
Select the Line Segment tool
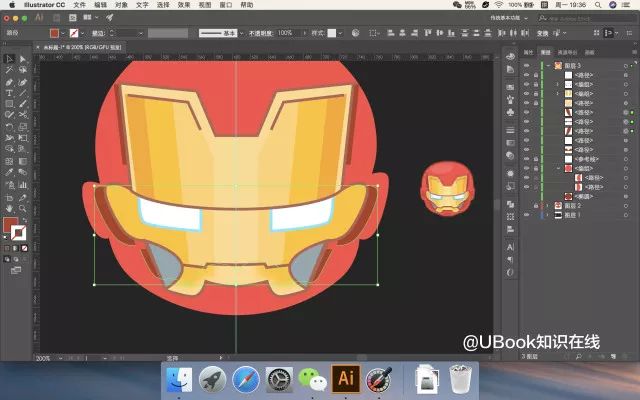coord(23,93)
